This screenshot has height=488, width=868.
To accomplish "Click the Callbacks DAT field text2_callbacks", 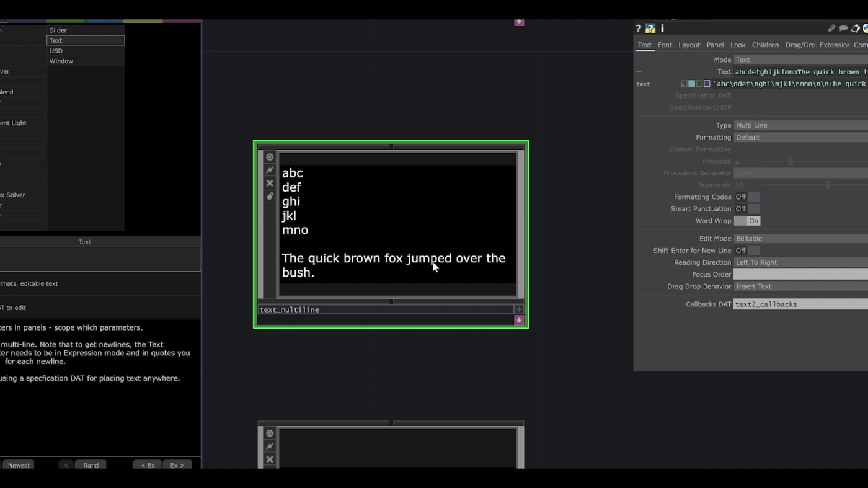I will click(800, 304).
